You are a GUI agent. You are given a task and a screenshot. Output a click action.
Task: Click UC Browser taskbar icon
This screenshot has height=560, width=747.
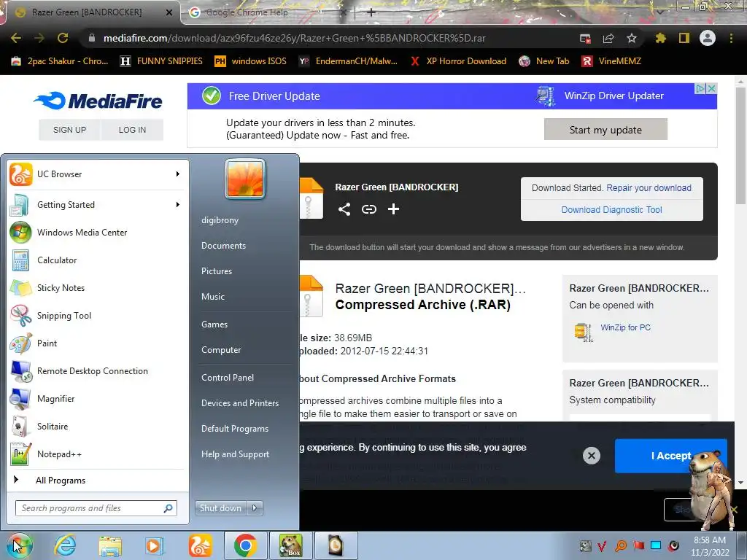point(201,545)
